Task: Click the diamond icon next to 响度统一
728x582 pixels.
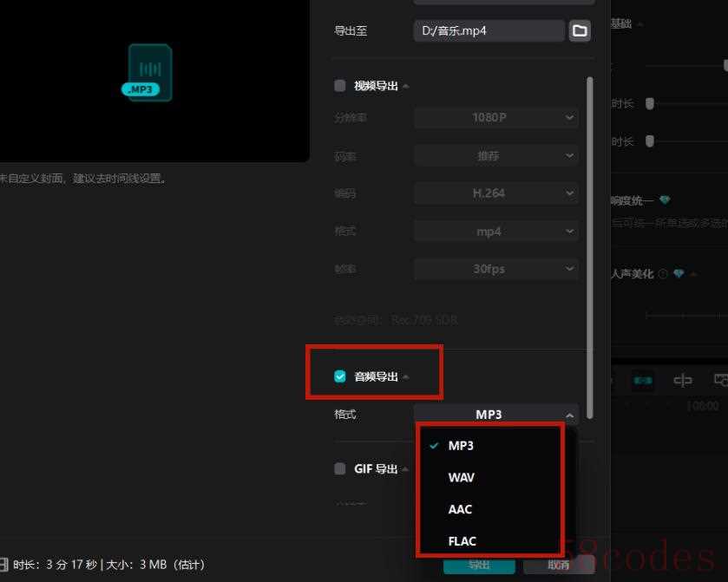Action: coord(665,200)
